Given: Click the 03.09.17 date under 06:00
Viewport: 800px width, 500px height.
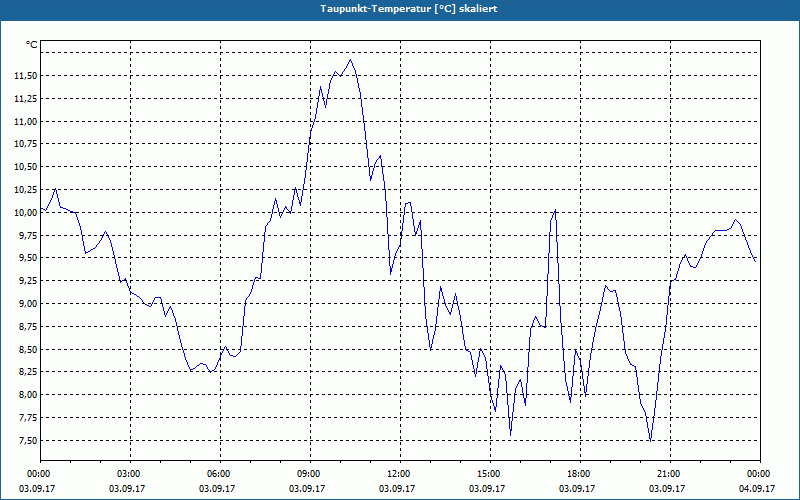Looking at the screenshot, I should point(217,488).
